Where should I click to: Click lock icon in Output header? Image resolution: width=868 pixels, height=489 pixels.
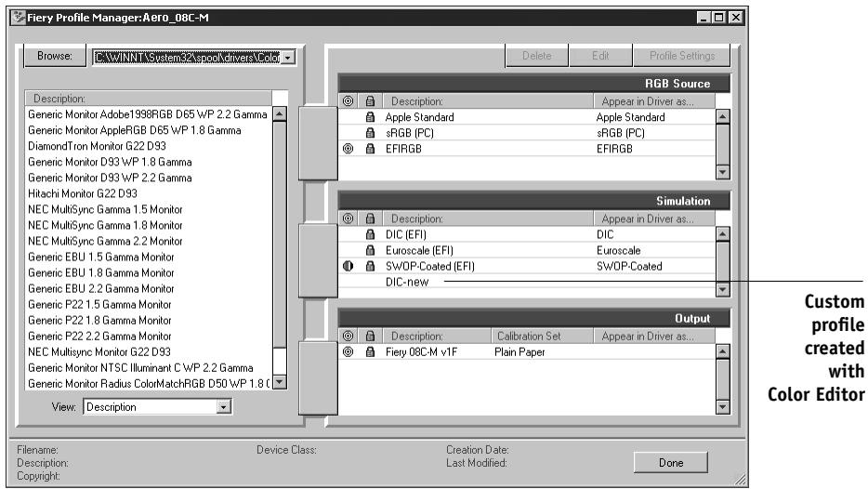click(370, 337)
